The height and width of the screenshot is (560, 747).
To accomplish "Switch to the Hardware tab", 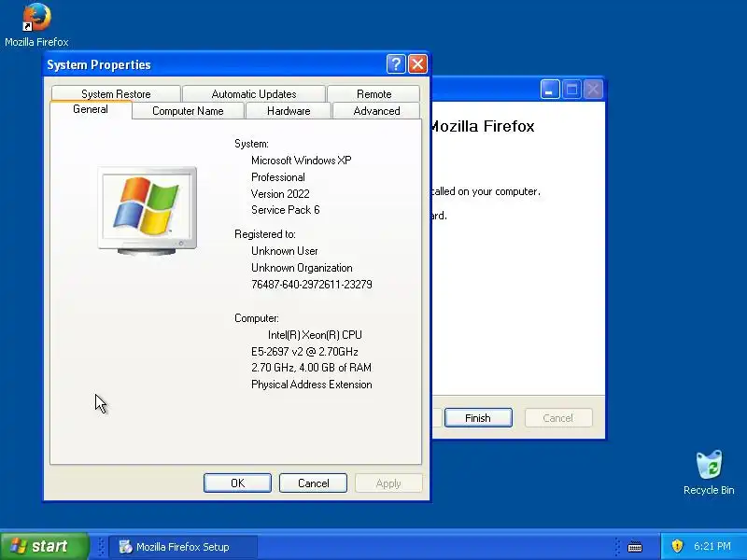I will coord(289,111).
